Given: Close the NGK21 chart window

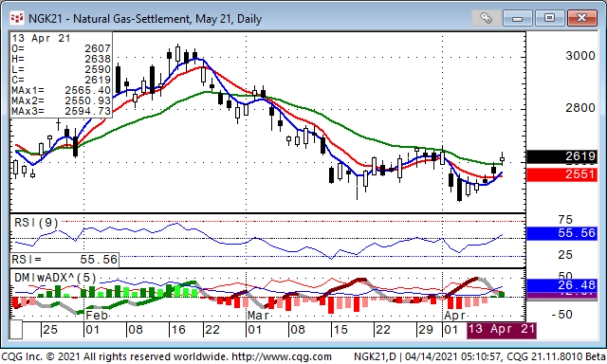Looking at the screenshot, I should [581, 18].
